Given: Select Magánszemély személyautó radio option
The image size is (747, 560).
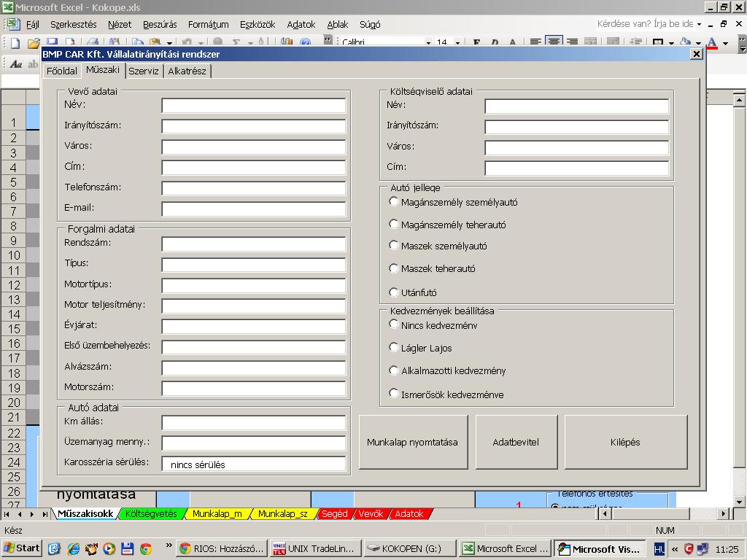Looking at the screenshot, I should click(393, 201).
